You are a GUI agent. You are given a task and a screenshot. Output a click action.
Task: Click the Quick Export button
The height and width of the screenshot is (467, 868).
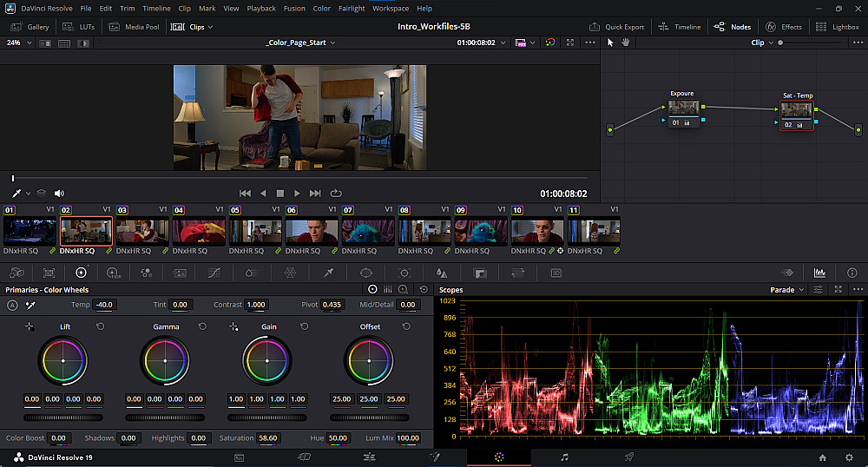click(618, 27)
